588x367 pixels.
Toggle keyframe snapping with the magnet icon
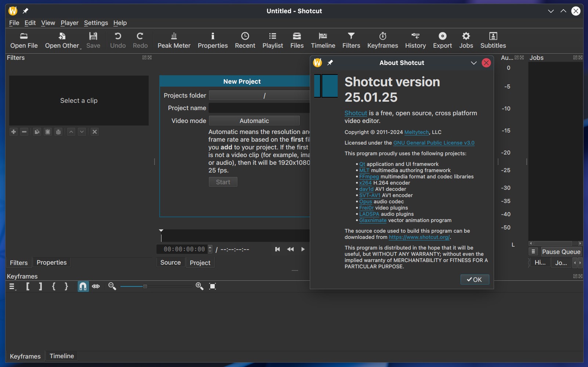[x=83, y=287]
